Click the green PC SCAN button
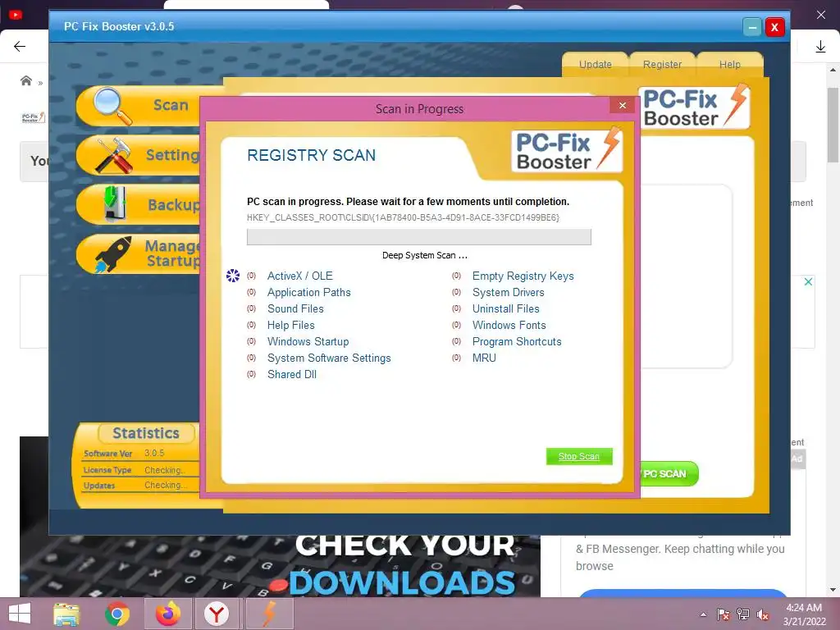The width and height of the screenshot is (840, 630). 669,474
